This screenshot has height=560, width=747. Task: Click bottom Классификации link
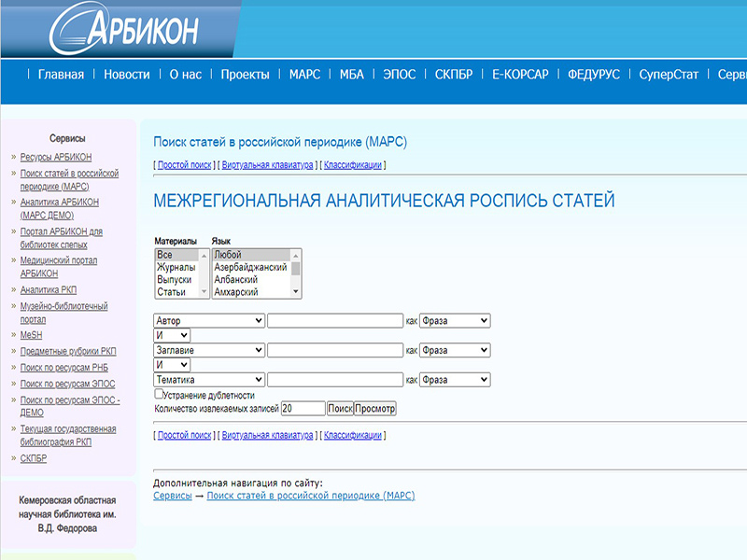tap(353, 435)
